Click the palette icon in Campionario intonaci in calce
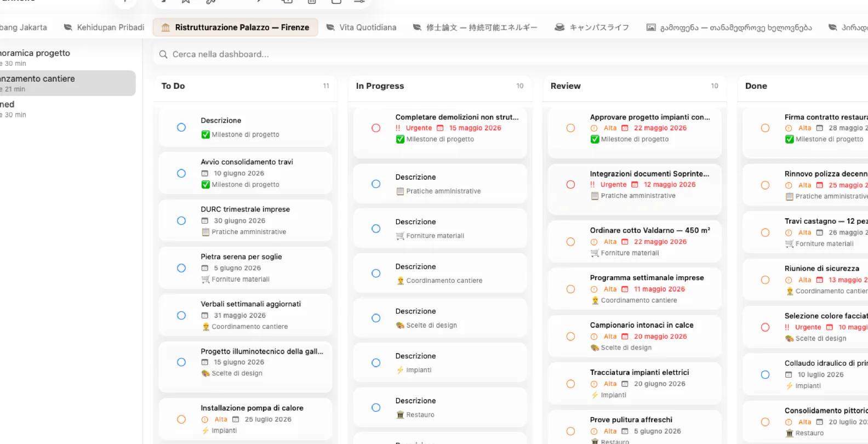 (595, 348)
